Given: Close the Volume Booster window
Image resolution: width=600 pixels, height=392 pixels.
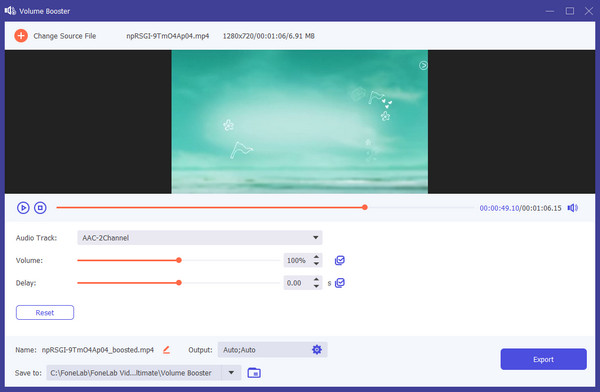Looking at the screenshot, I should (589, 11).
